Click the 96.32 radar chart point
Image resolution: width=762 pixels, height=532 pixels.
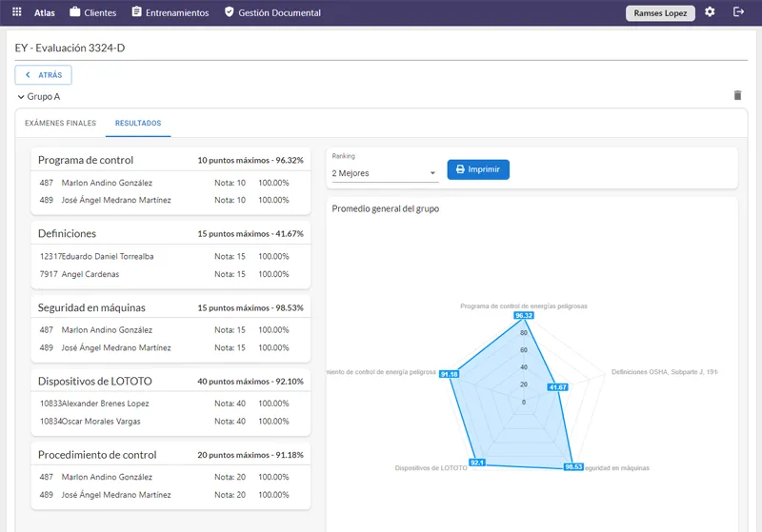(524, 315)
